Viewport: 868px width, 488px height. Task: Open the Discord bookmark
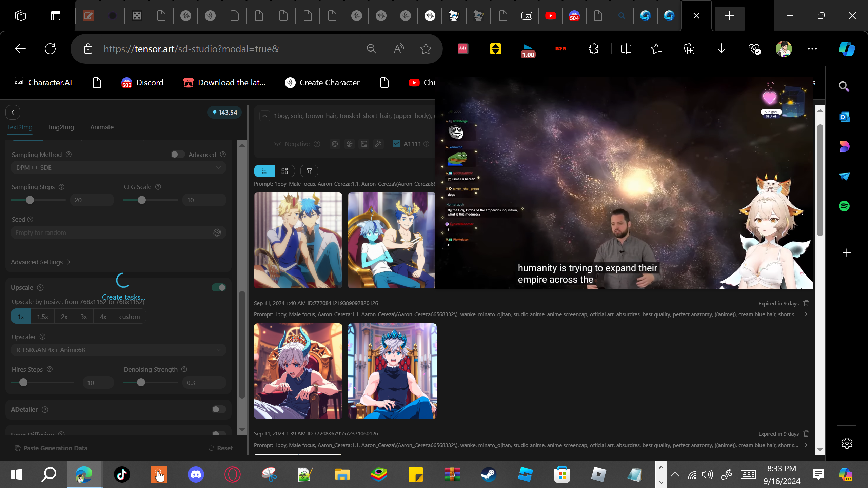[142, 83]
